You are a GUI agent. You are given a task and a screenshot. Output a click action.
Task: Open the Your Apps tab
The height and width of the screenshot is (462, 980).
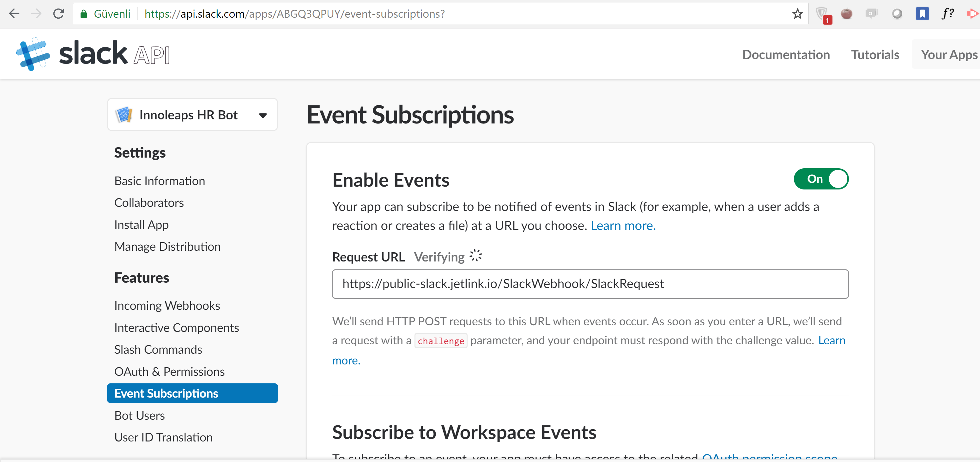[949, 54]
